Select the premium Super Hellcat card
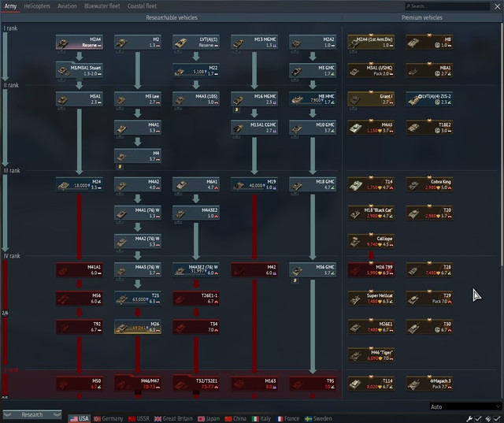 coord(371,299)
